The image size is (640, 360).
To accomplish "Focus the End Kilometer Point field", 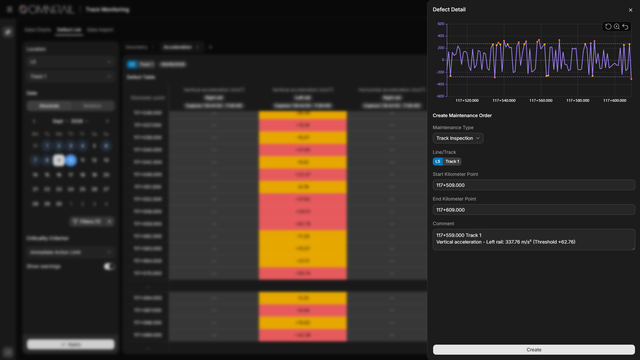I will pos(533,210).
